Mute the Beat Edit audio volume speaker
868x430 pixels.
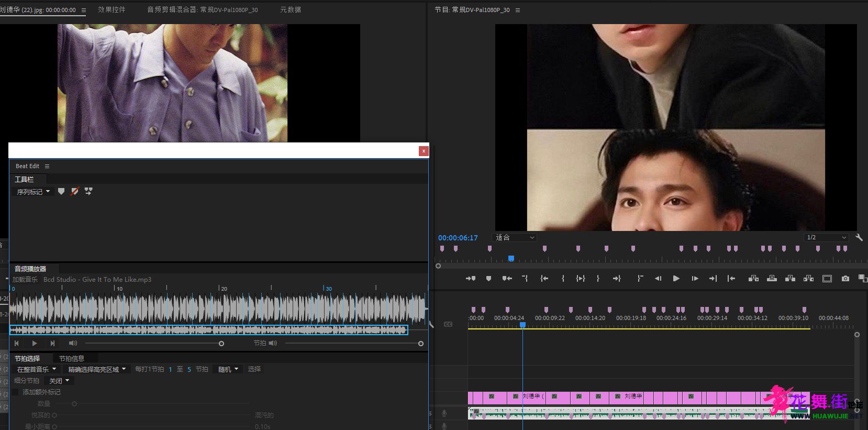[73, 343]
